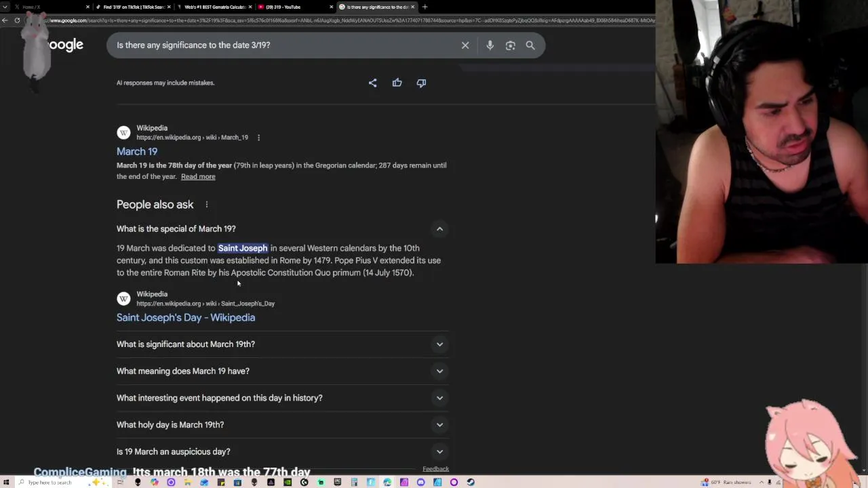Close the TikTok tab
868x488 pixels.
click(169, 7)
